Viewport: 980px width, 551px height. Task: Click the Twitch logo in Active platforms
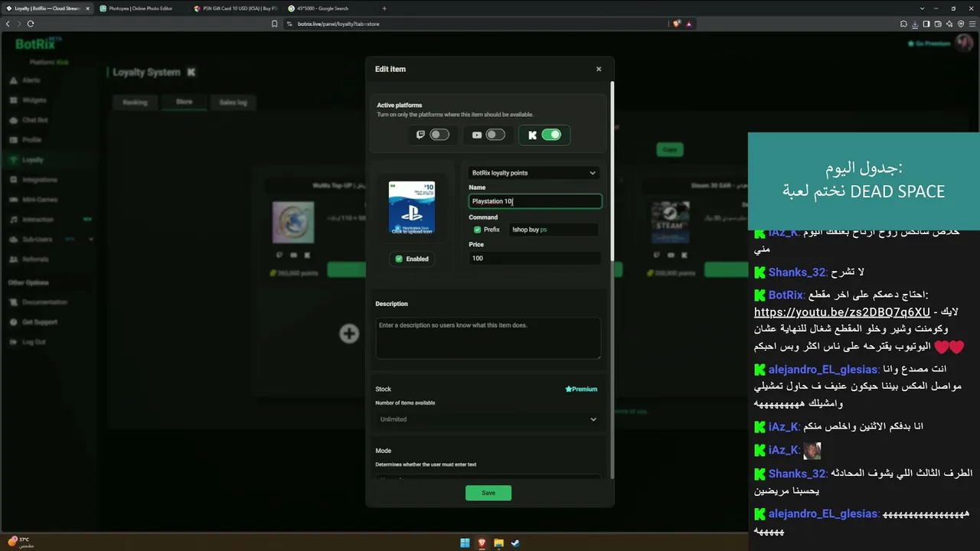coord(420,135)
